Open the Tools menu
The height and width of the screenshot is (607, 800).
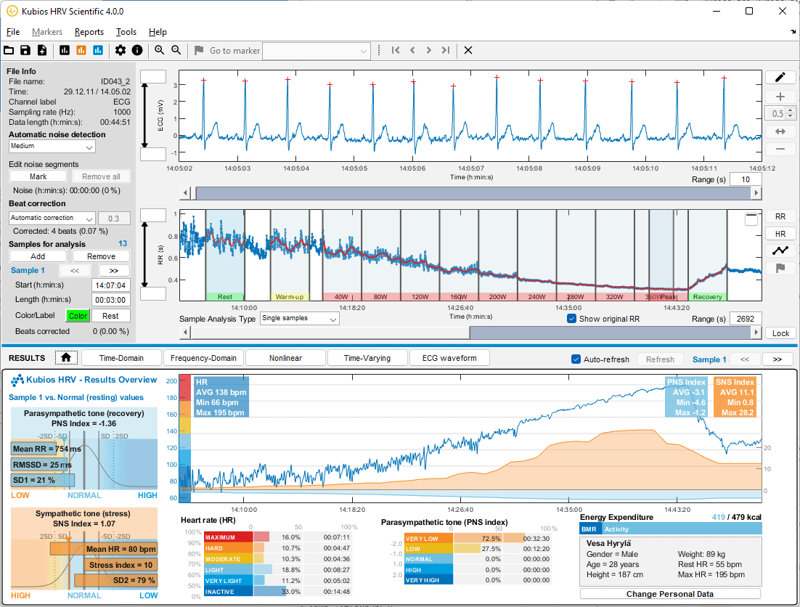[126, 32]
